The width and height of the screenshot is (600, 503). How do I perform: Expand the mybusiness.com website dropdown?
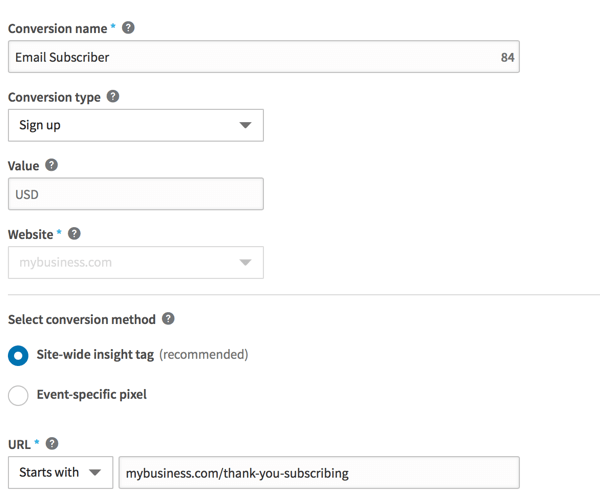tap(135, 263)
